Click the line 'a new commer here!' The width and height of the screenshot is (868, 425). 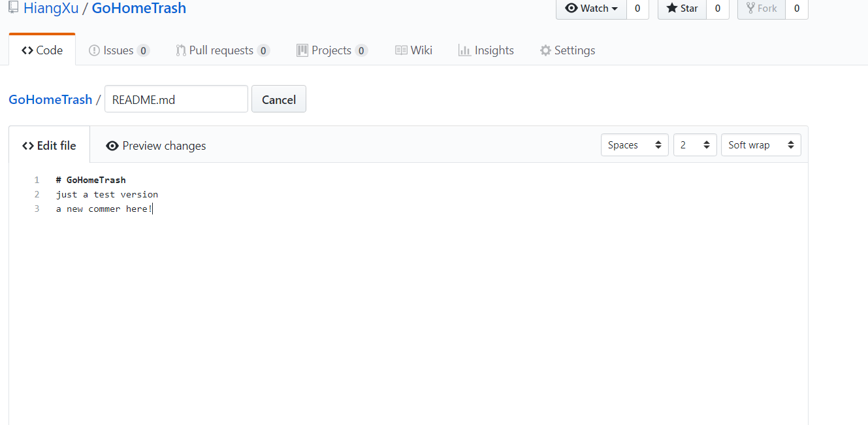(104, 209)
